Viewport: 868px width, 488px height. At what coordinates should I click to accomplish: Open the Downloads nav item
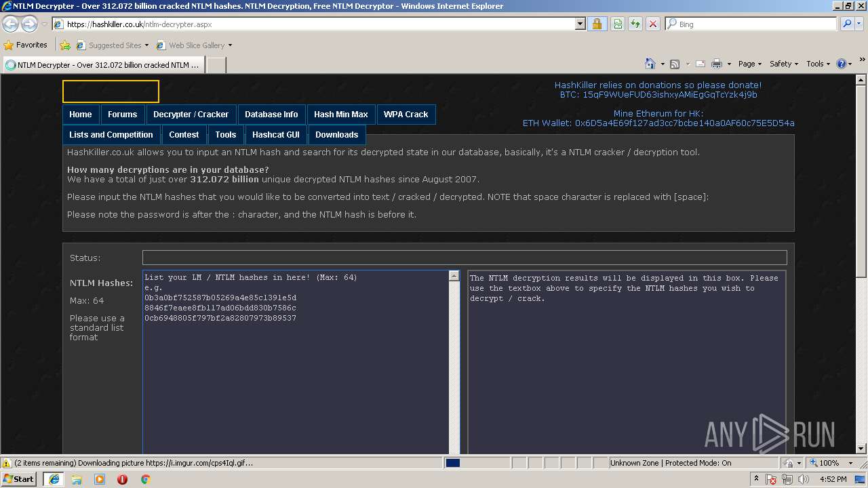[x=337, y=135]
